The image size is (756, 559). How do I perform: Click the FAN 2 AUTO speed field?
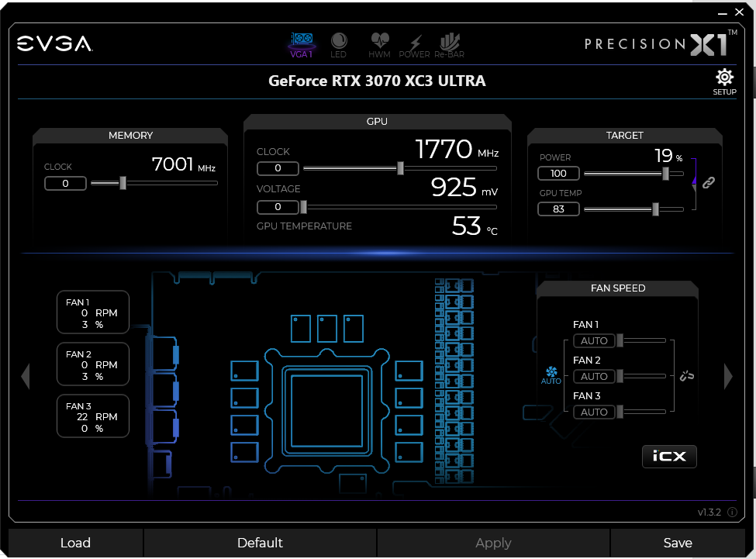click(594, 376)
